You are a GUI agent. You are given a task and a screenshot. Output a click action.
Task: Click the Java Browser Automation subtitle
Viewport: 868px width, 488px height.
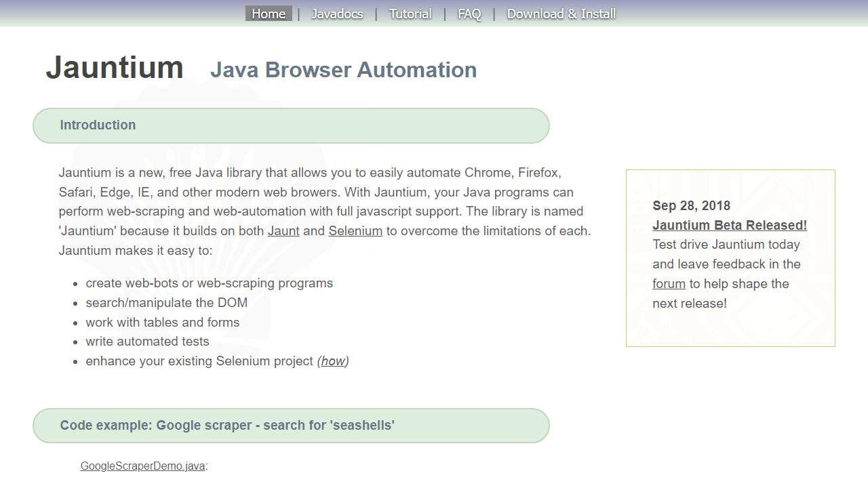(343, 70)
